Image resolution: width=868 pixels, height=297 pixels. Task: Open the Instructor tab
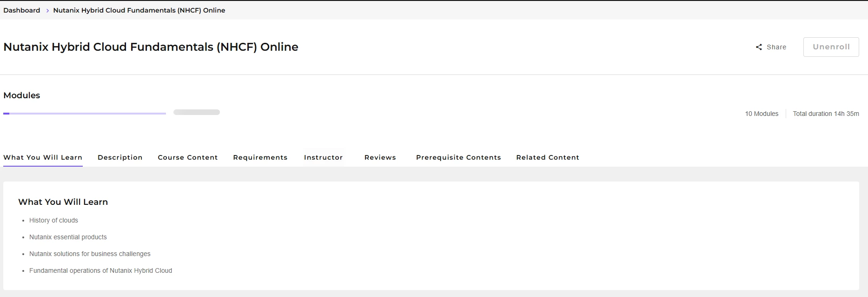click(323, 157)
